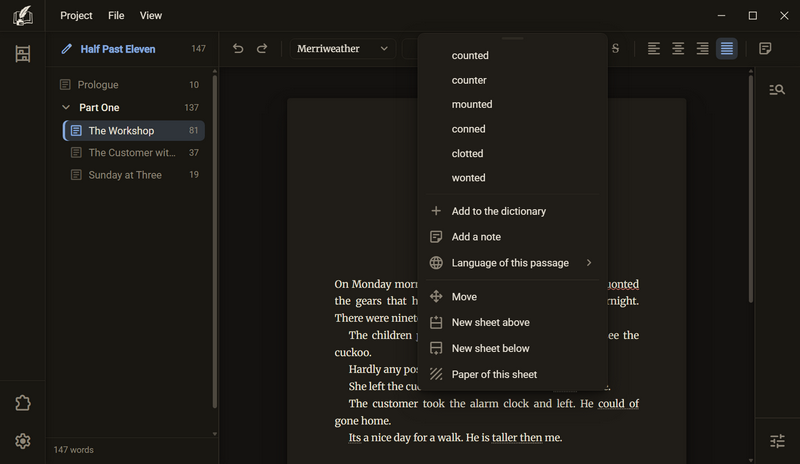Toggle strikethrough formatting
This screenshot has width=800, height=464.
[615, 48]
